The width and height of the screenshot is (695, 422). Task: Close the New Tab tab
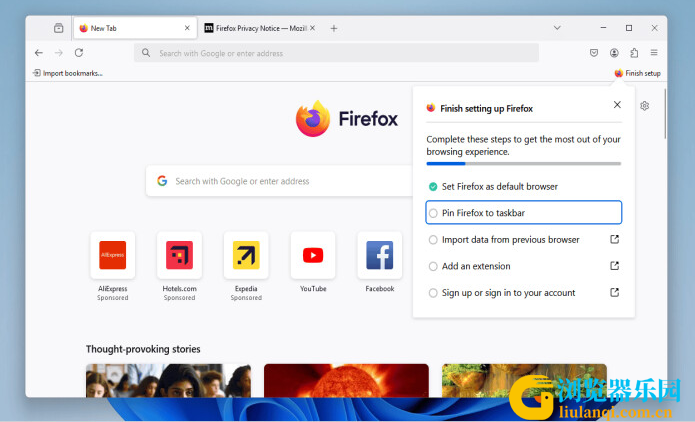coord(187,28)
